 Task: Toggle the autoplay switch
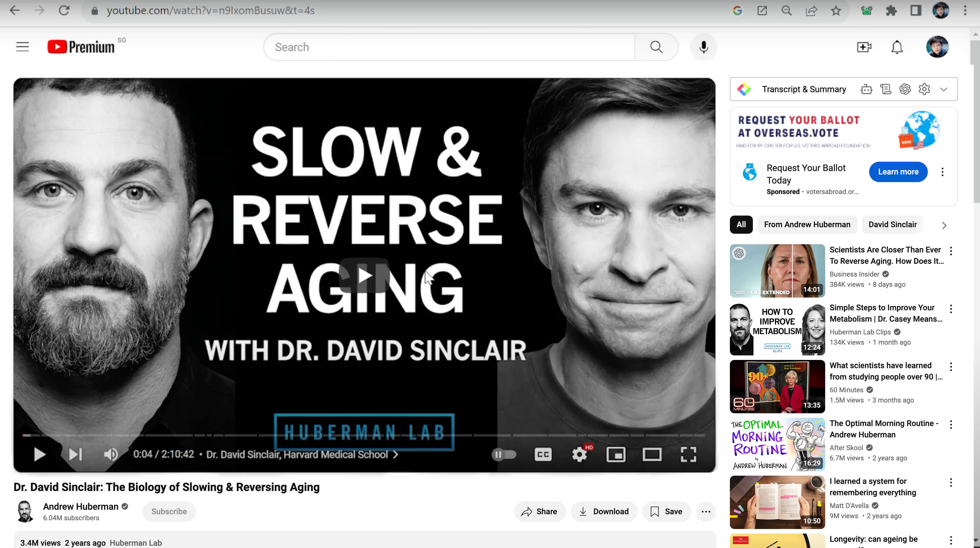(x=504, y=454)
